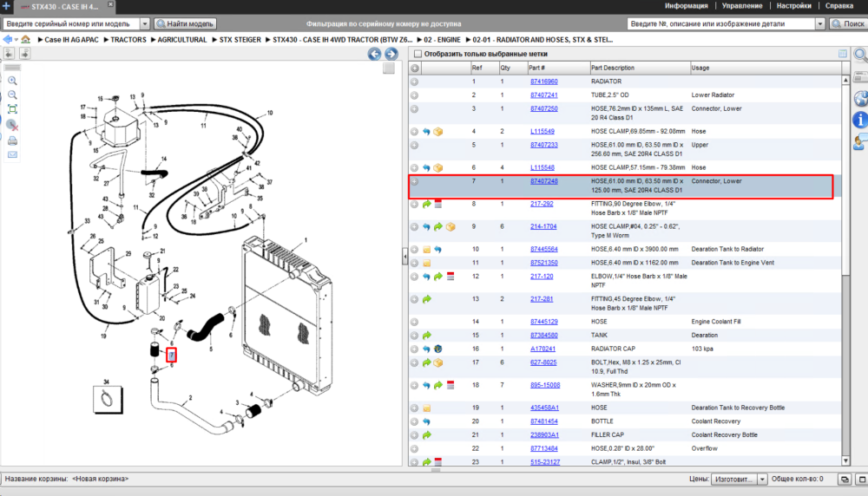The image size is (868, 496).
Task: Click 'Поиск' search button
Action: 847,23
